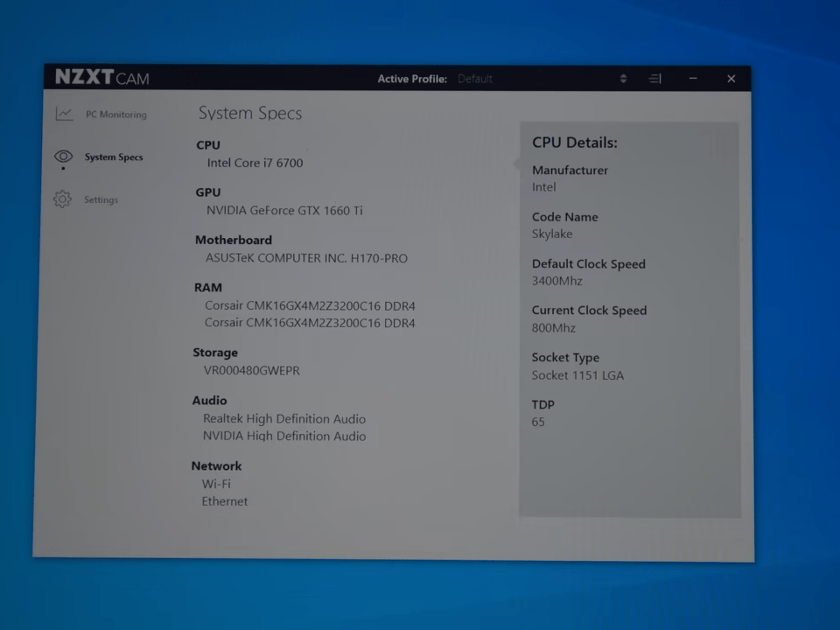Click the CPU Details panel title
840x630 pixels.
point(575,143)
